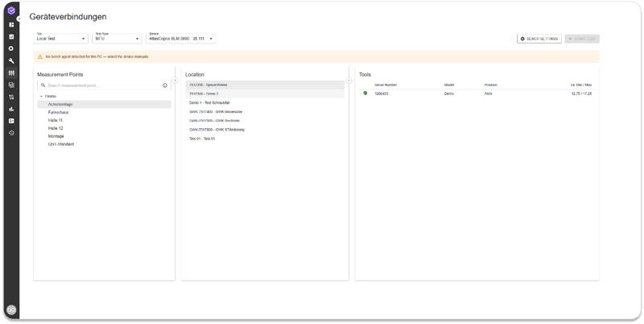The image size is (644, 324).
Task: Open the dashboard tiles icon in sidebar
Action: click(x=11, y=25)
